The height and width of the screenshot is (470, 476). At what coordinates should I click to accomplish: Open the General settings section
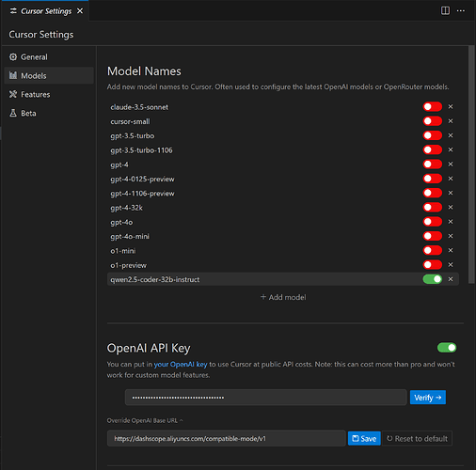pyautogui.click(x=49, y=57)
